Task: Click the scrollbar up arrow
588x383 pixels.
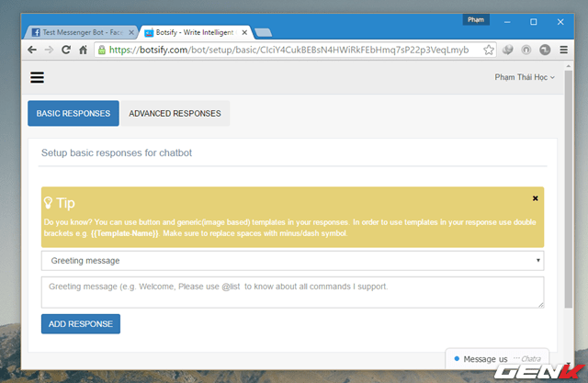Action: [569, 66]
